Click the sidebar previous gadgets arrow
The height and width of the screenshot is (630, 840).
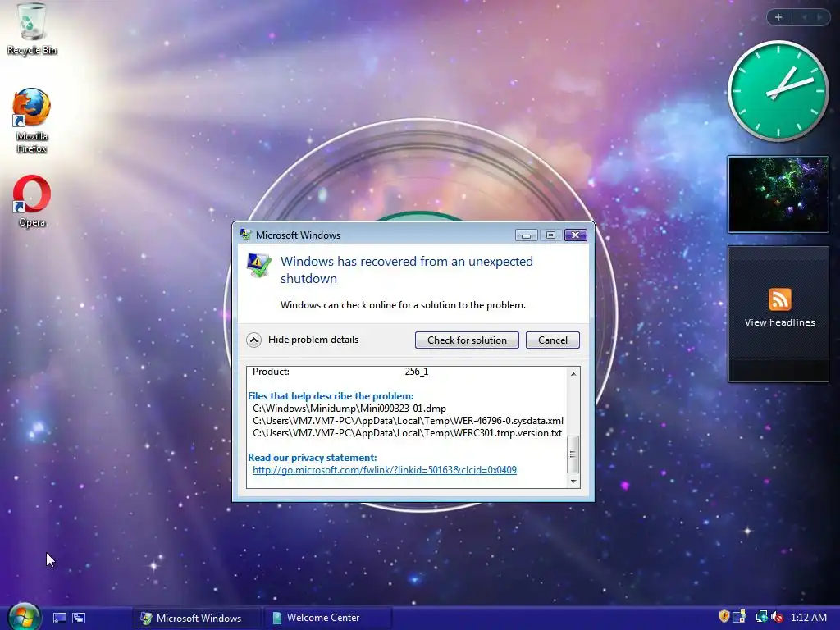(804, 17)
